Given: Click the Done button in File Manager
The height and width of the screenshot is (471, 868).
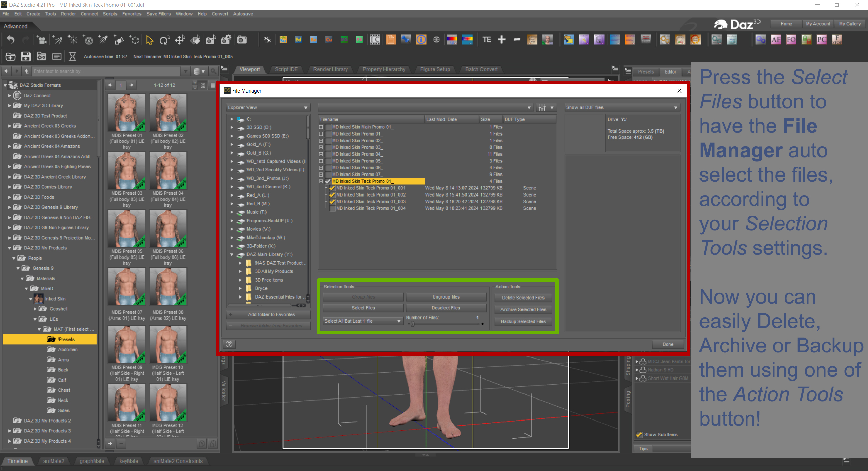Looking at the screenshot, I should point(668,344).
